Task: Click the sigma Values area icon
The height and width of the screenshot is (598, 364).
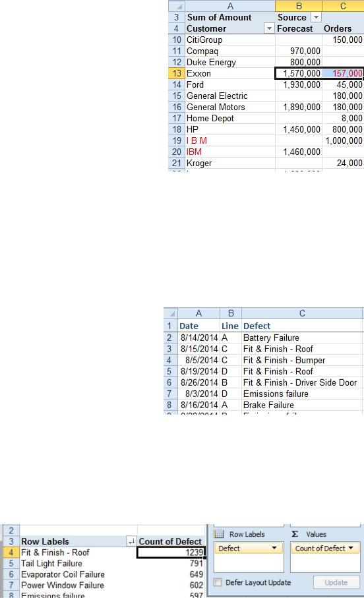Action: click(x=295, y=534)
